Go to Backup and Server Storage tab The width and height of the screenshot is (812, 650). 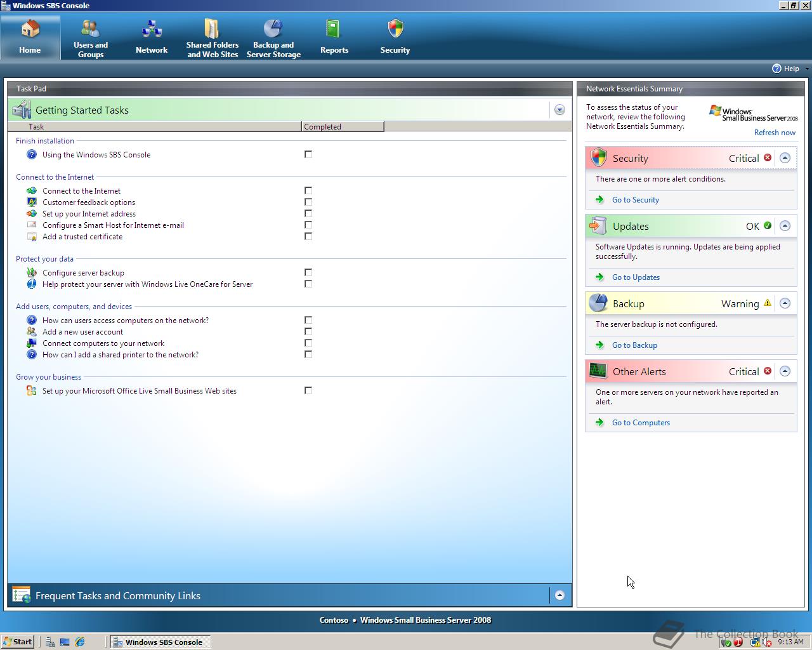273,37
